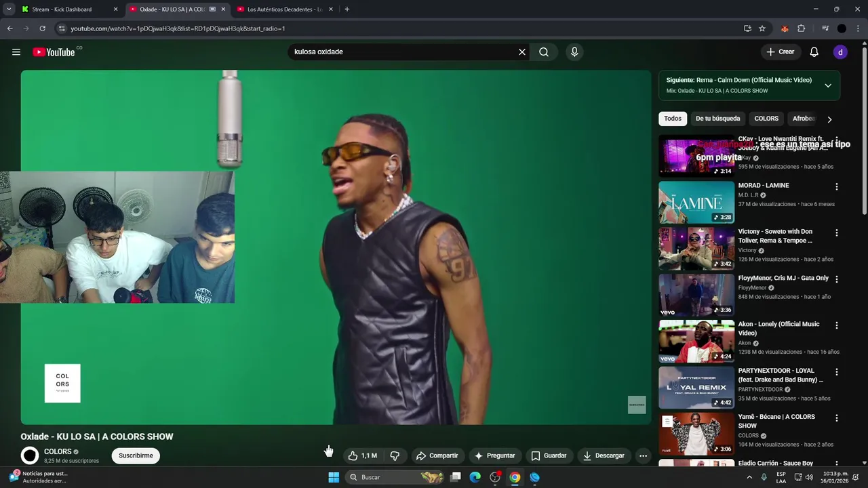Close the Oxlade KU LO SA tab

[x=223, y=9]
